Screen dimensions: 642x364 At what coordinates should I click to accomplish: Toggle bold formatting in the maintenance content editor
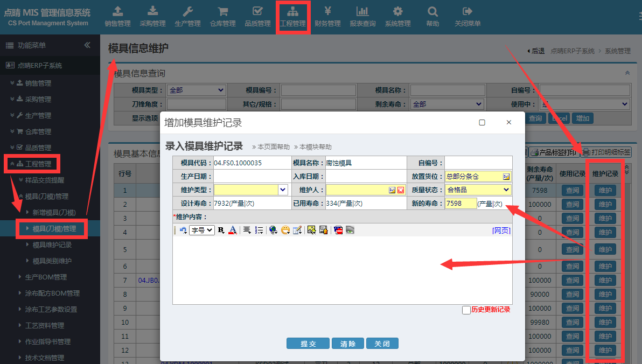(221, 230)
